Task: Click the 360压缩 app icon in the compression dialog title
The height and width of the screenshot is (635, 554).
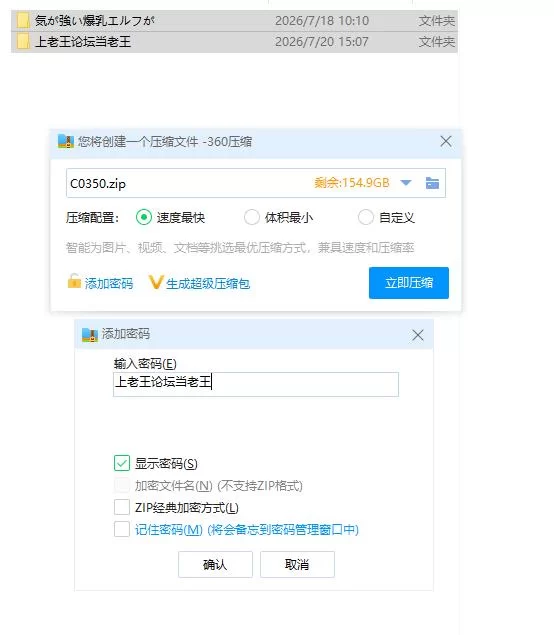Action: [66, 141]
